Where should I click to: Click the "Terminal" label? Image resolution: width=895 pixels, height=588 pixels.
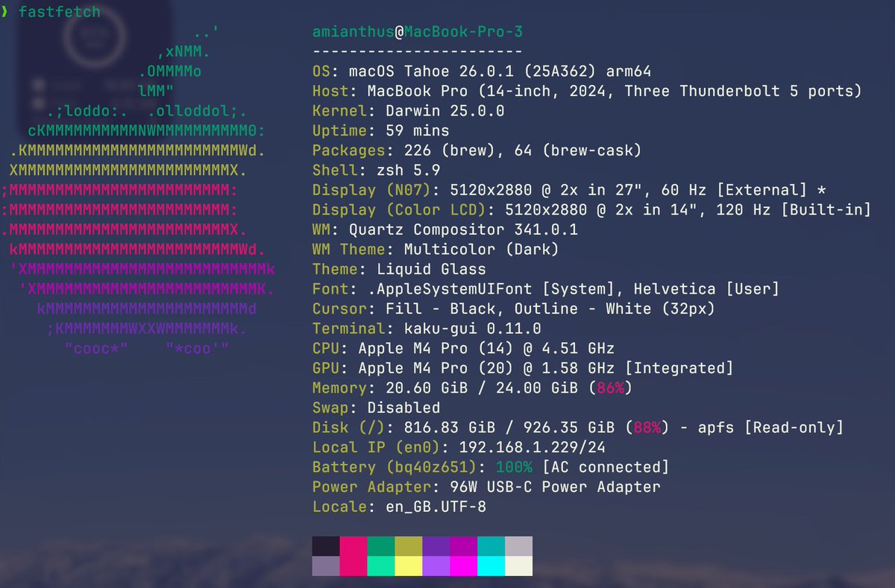point(349,328)
